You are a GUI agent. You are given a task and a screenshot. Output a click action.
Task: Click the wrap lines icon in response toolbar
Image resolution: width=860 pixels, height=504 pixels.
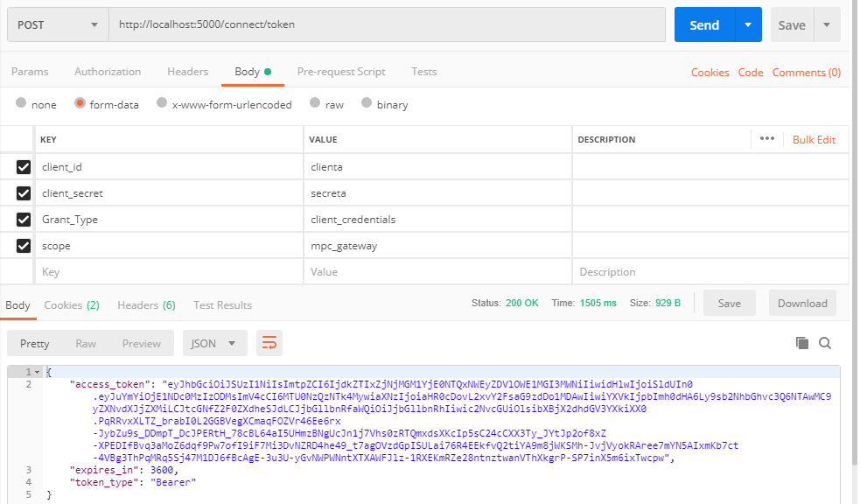click(x=269, y=343)
